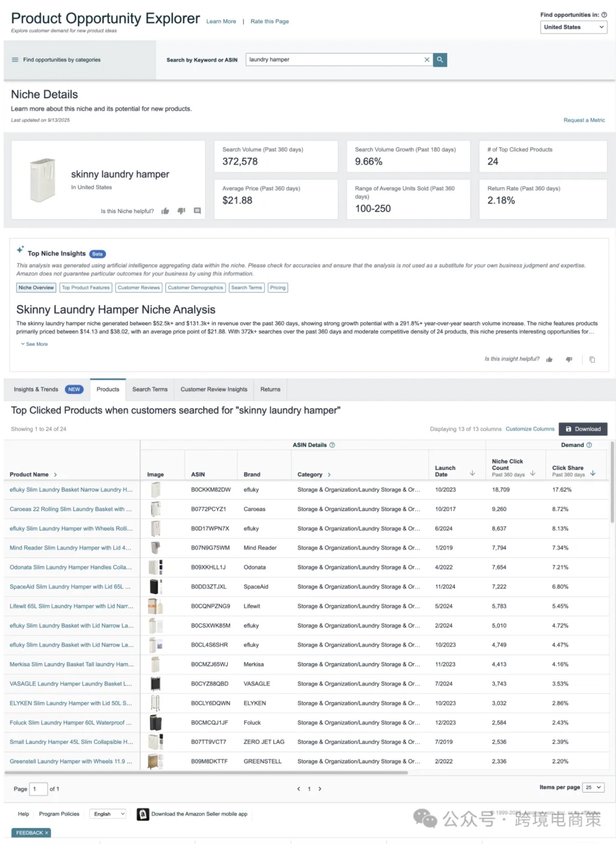Go to the next page arrow
Screen dimensions: 616x844
(x=320, y=789)
